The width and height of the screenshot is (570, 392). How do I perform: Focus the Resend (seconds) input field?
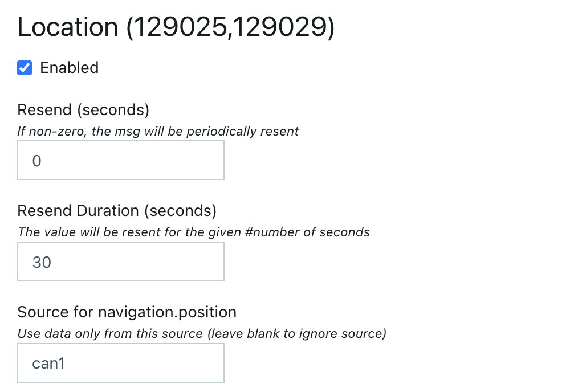pos(120,161)
